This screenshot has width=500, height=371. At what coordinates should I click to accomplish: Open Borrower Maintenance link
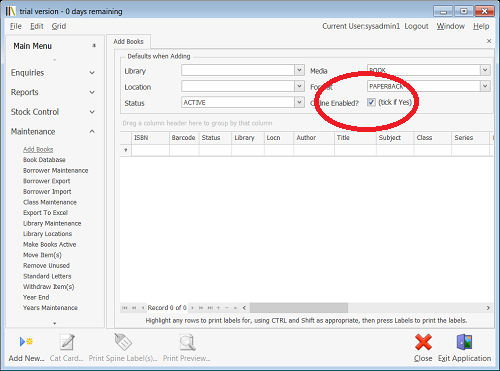[x=56, y=171]
